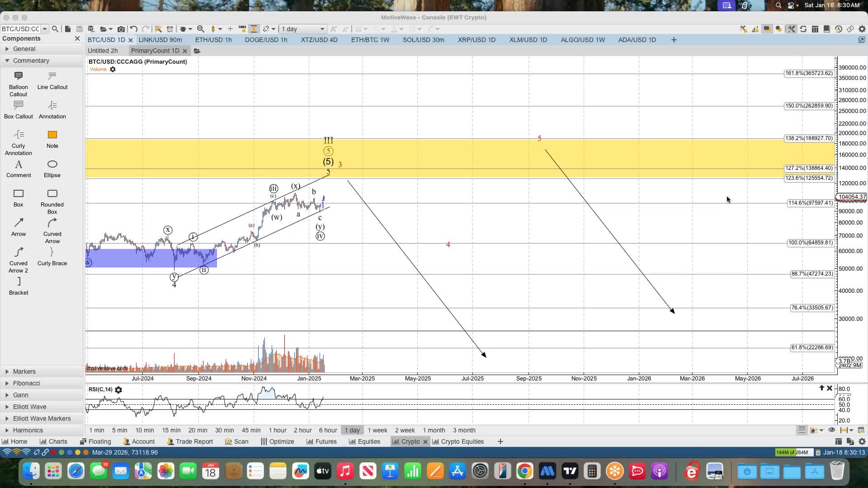Click the 6 hour timeframe button

click(x=328, y=430)
